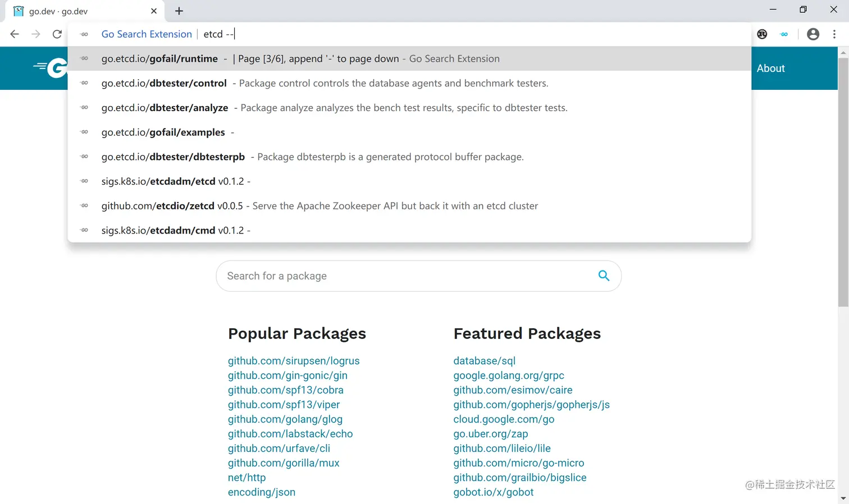The width and height of the screenshot is (849, 504).
Task: Reload the go.dev page
Action: coord(57,34)
